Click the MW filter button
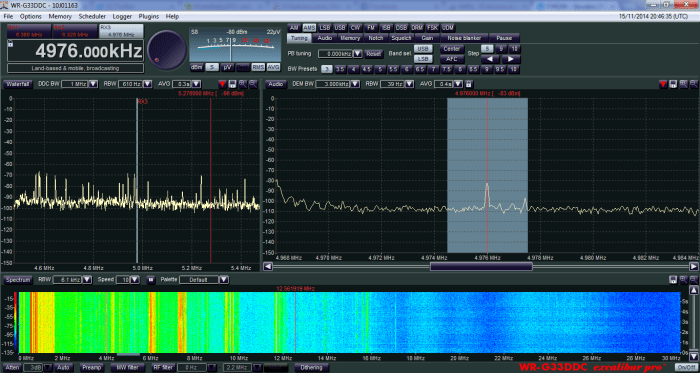This screenshot has width=700, height=373. 127,368
